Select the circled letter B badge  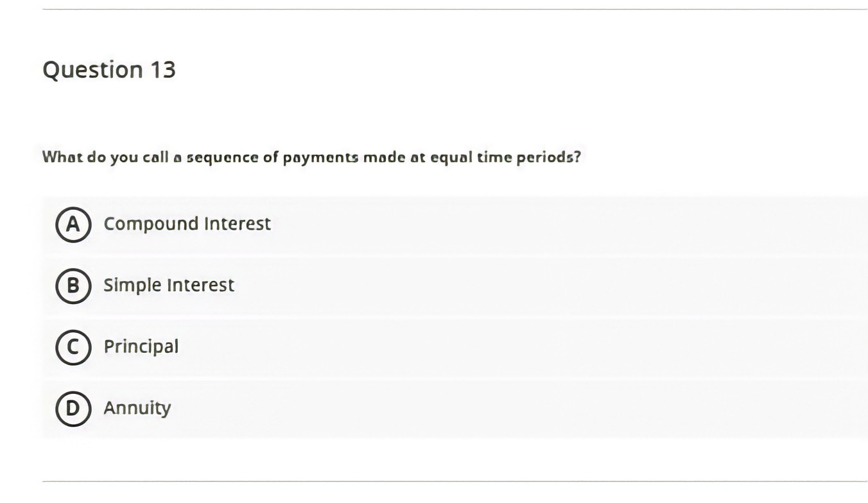click(x=73, y=286)
